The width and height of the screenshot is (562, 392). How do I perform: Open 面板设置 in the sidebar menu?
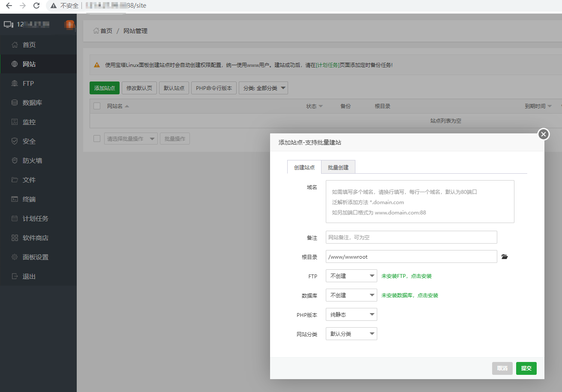[38, 257]
